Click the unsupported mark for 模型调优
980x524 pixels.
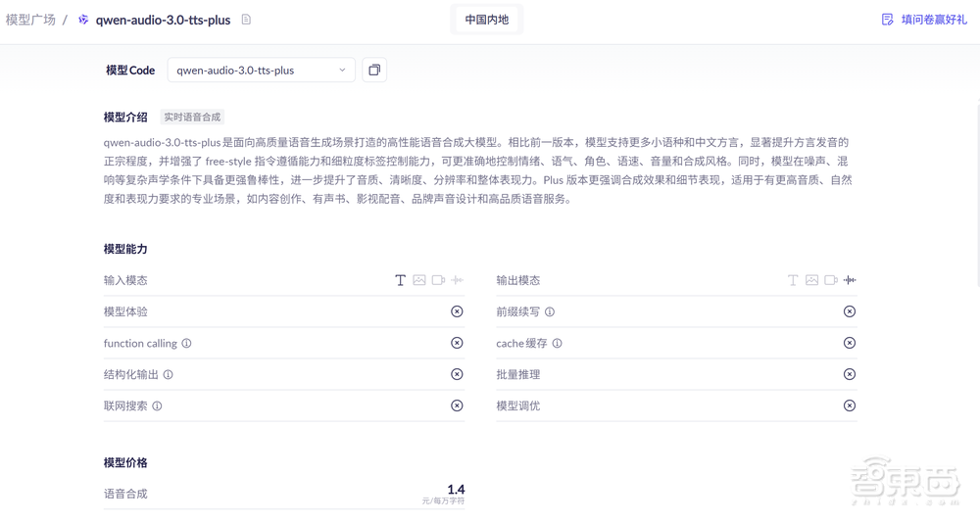850,405
